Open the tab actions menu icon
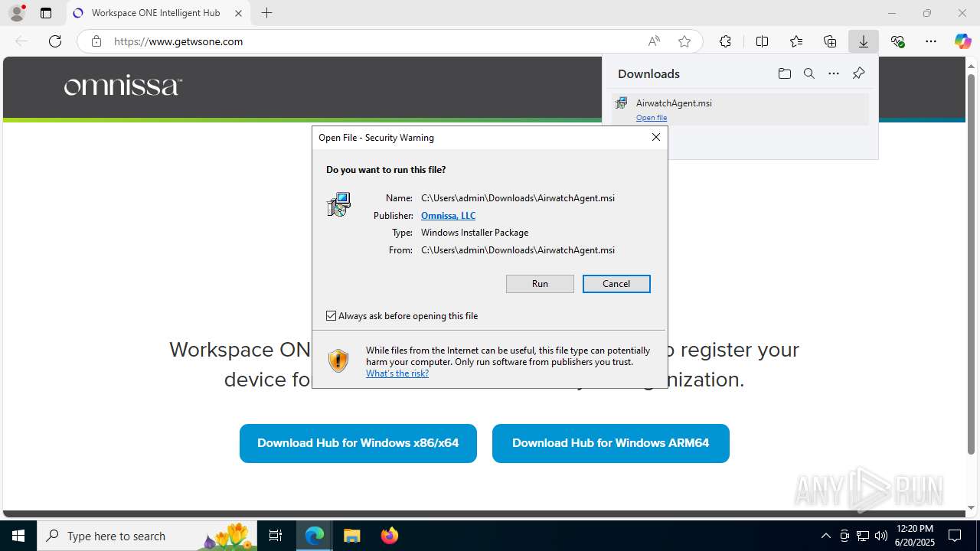980x551 pixels. point(46,13)
